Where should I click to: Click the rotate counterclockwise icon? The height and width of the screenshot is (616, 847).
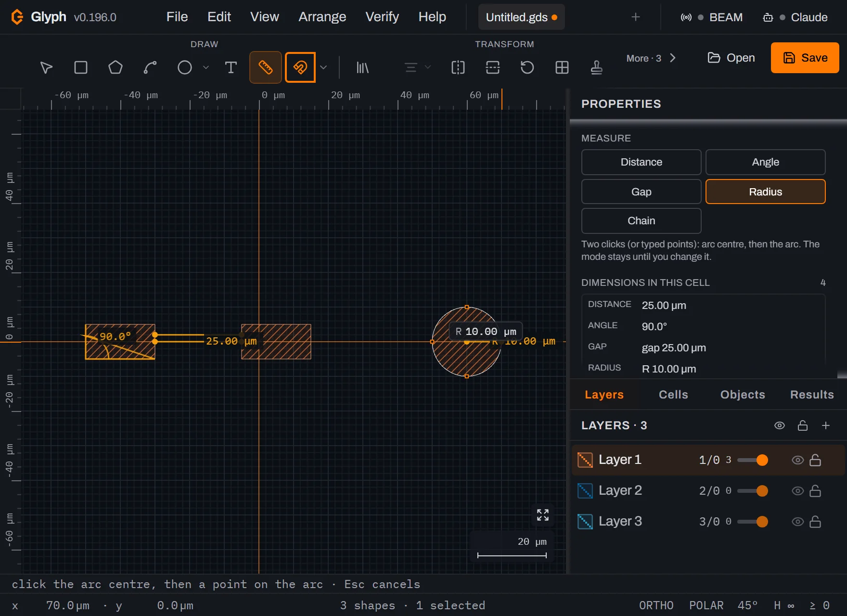[527, 67]
